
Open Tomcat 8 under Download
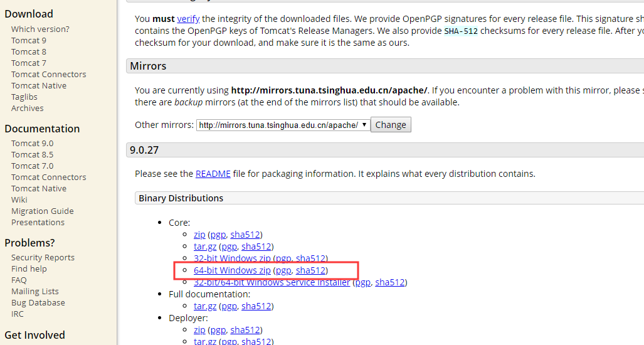click(x=29, y=51)
